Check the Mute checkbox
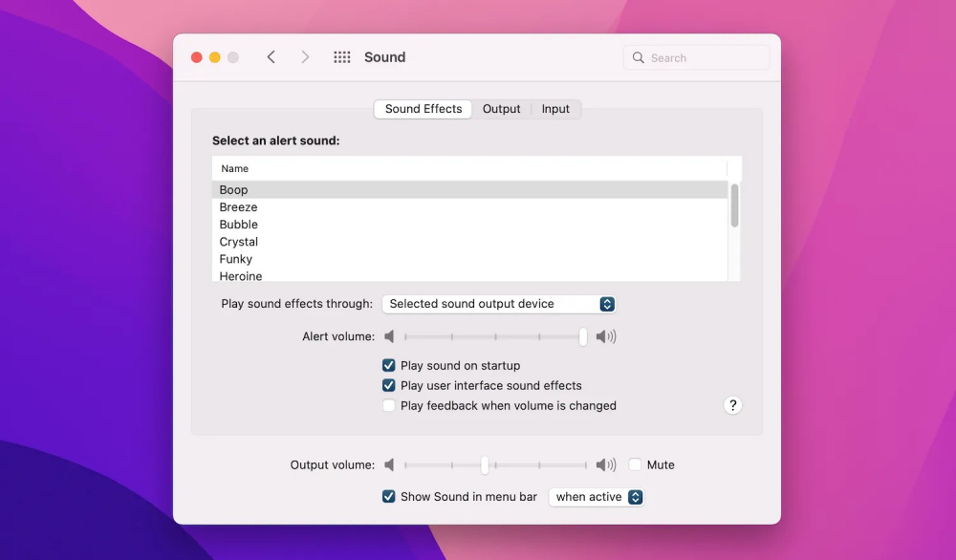The width and height of the screenshot is (956, 560). [x=635, y=465]
